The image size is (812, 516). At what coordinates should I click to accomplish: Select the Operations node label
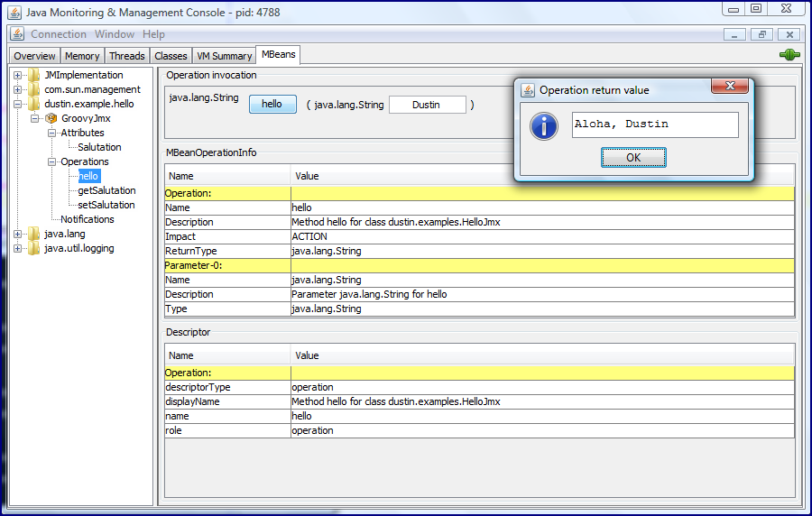coord(85,162)
